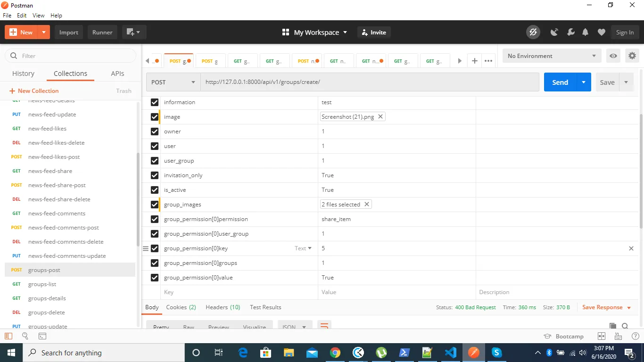Screen dimensions: 644x362
Task: Open environment quick look eye icon
Action: pos(613,56)
